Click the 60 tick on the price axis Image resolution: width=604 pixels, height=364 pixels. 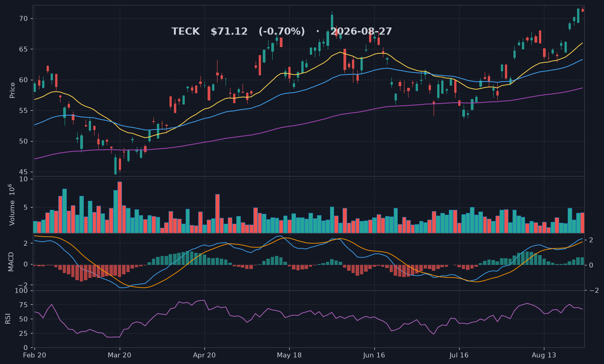coord(23,80)
